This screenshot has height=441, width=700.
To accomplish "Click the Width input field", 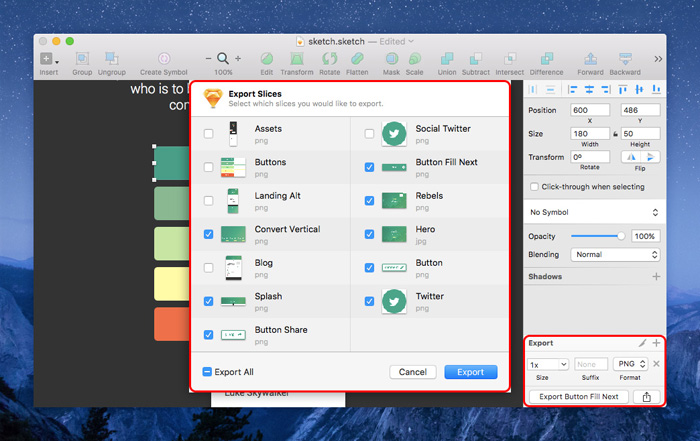I will click(591, 133).
